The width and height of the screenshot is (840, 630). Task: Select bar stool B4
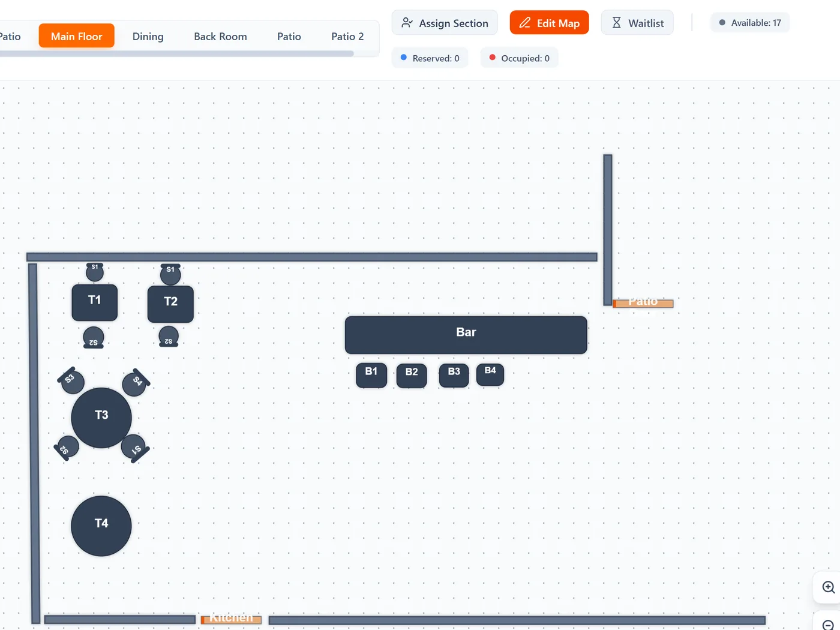coord(490,374)
